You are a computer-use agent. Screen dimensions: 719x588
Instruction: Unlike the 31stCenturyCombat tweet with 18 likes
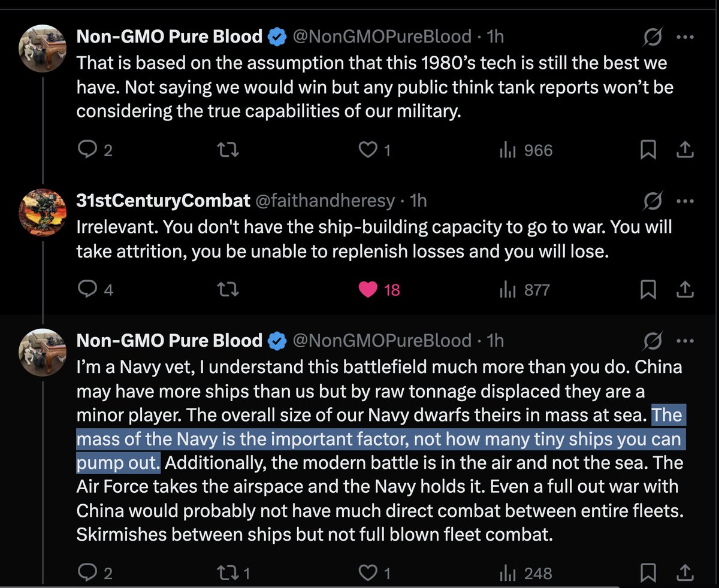pos(368,290)
